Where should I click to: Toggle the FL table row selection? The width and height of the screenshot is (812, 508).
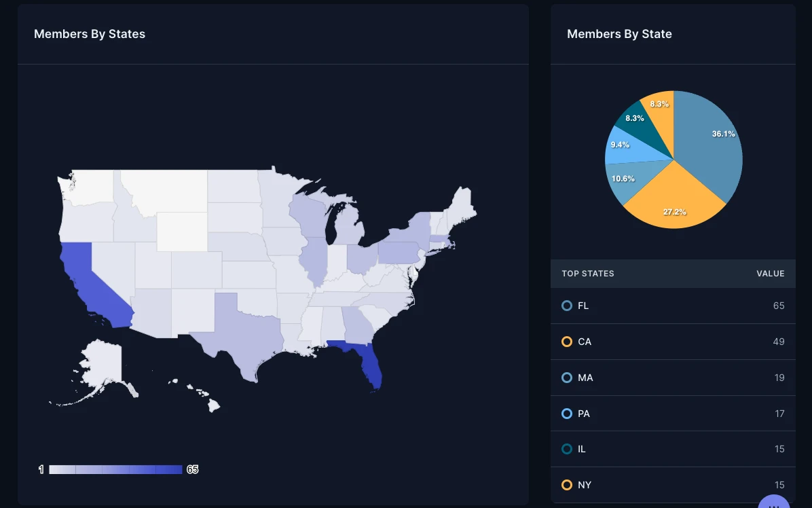pyautogui.click(x=673, y=306)
